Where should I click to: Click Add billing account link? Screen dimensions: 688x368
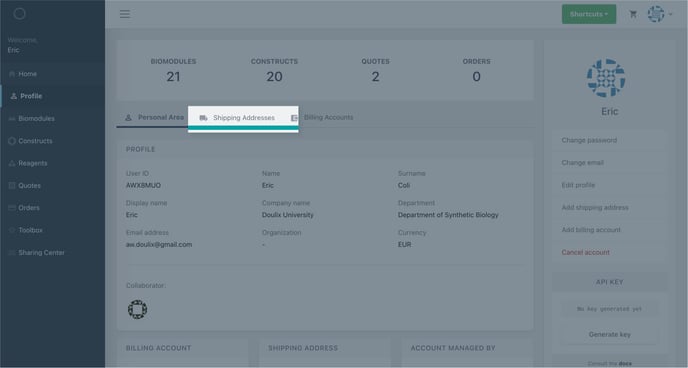[x=591, y=230]
